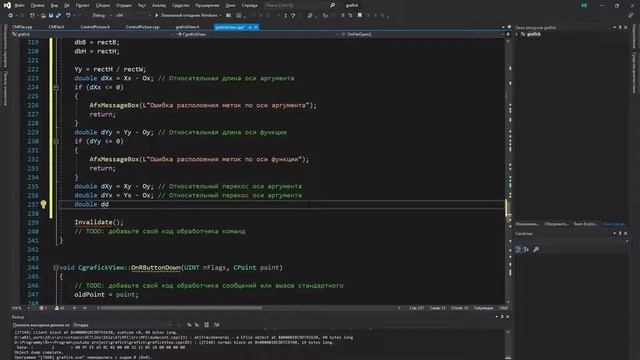The image size is (640, 360).
Task: Start the Локальный отладчик Windows debugger
Action: pos(188,16)
